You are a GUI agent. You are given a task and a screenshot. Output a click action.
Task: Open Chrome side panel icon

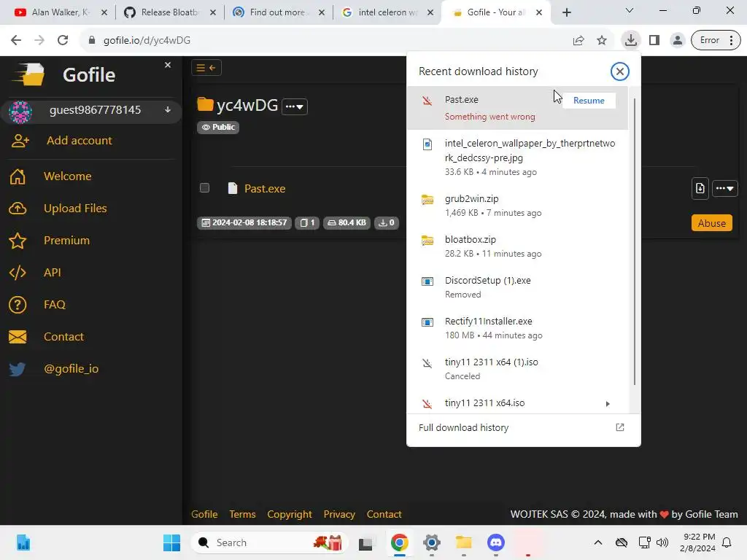(654, 41)
